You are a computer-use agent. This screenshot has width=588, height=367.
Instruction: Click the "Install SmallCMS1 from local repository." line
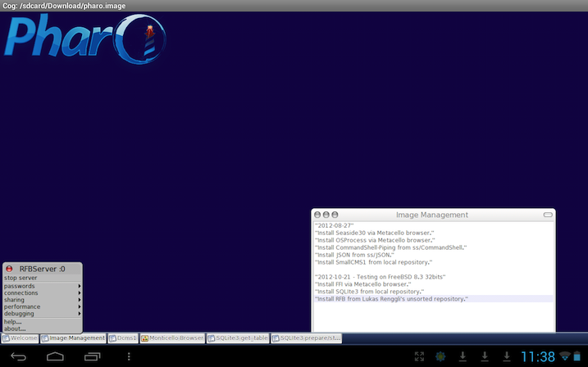(373, 262)
